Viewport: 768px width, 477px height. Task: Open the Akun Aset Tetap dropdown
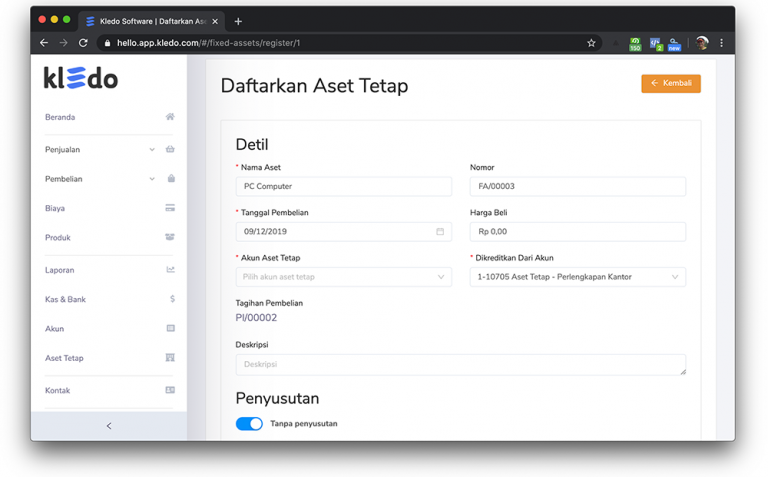pyautogui.click(x=343, y=277)
